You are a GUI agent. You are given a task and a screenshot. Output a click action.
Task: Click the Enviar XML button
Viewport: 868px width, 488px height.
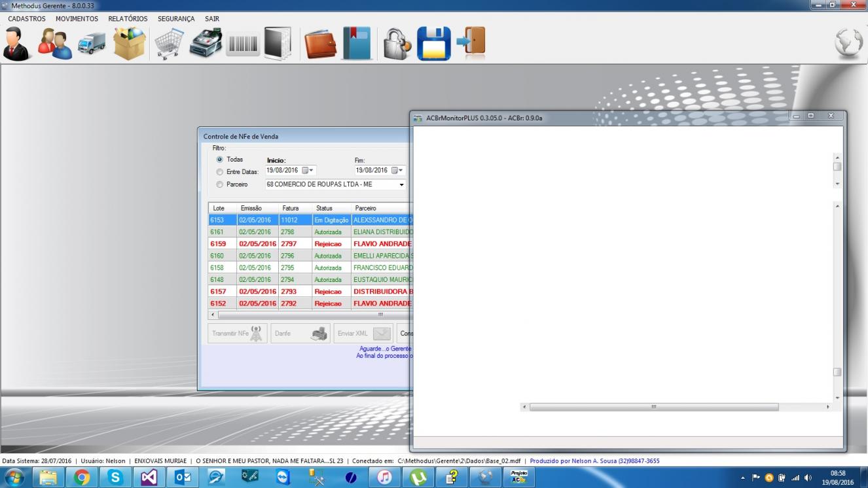[363, 334]
